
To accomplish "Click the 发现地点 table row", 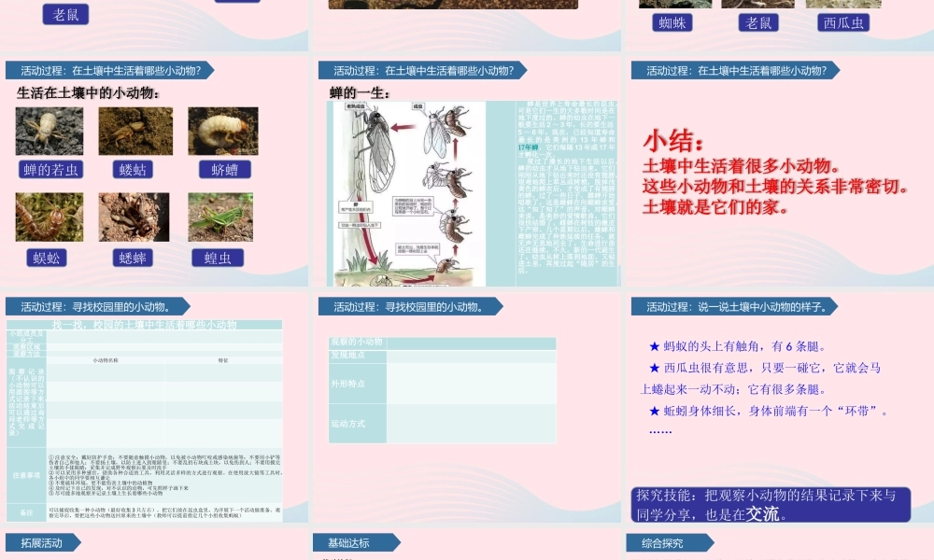I will click(442, 356).
